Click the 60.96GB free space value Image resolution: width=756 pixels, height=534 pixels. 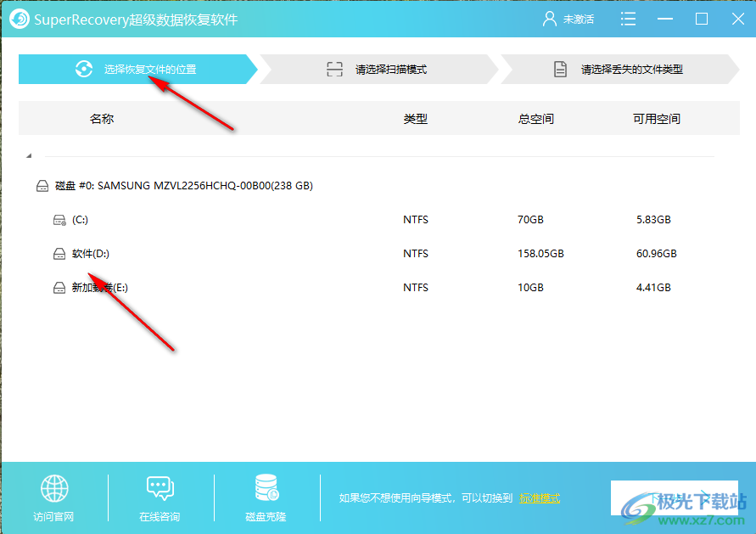656,253
